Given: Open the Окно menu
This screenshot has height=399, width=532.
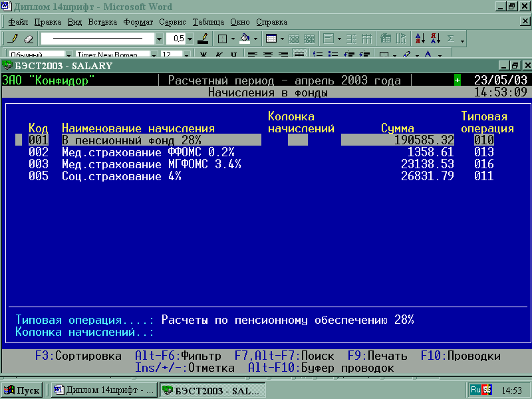Looking at the screenshot, I should point(240,22).
